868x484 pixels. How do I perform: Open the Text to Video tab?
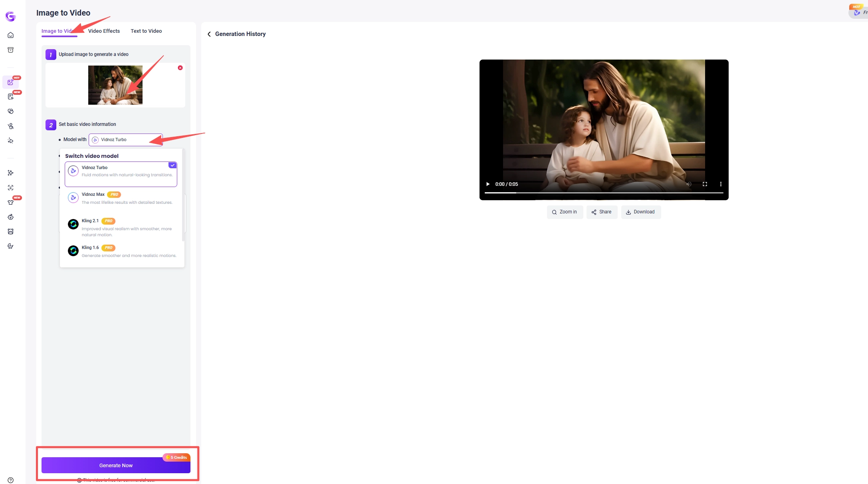click(x=146, y=31)
